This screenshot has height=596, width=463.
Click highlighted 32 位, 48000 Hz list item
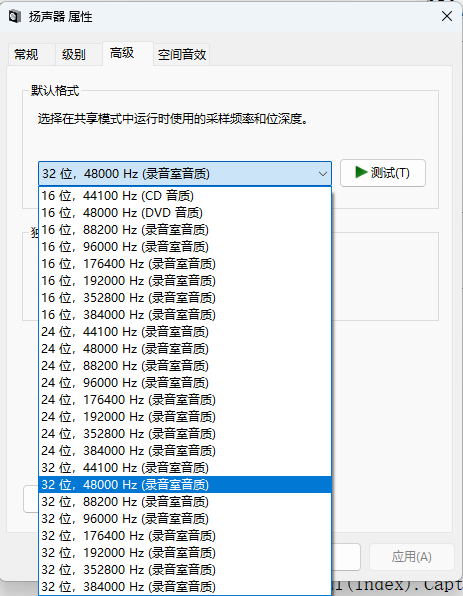[185, 485]
